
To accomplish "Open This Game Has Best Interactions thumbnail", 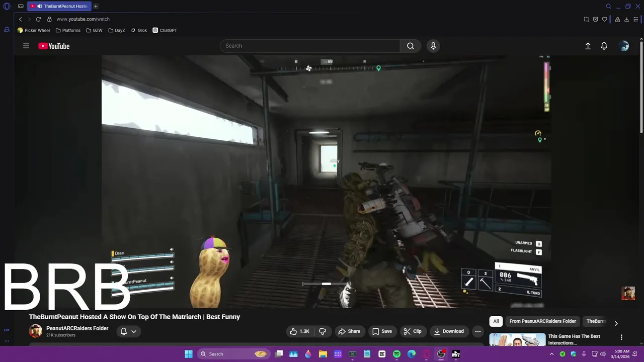I will [517, 339].
